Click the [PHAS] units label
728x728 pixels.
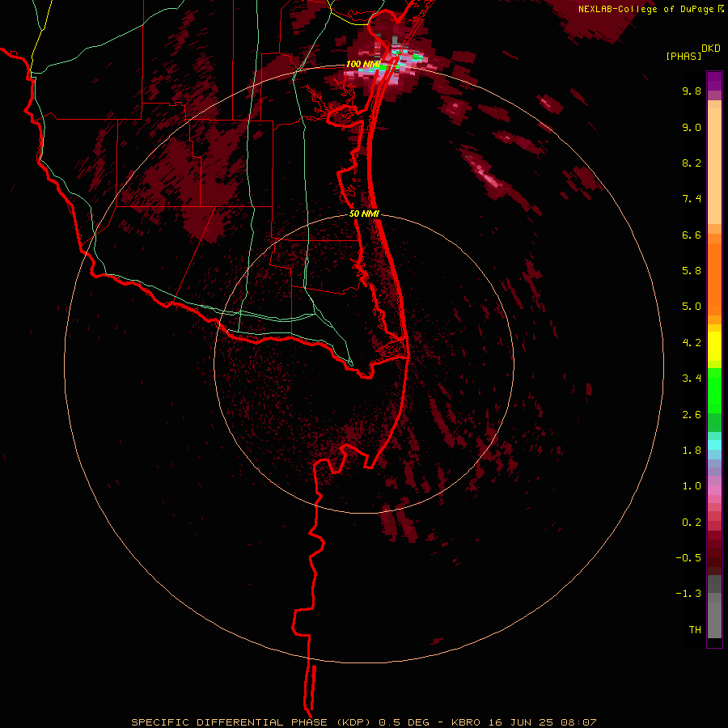coord(684,56)
